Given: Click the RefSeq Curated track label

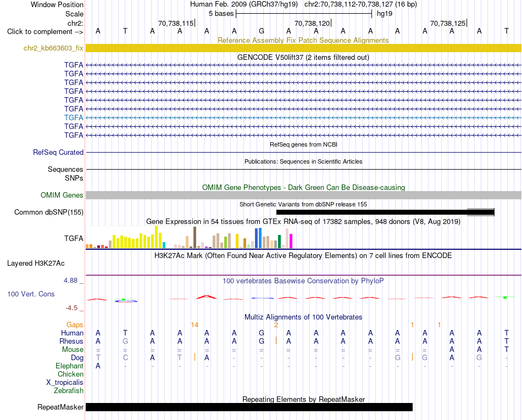Looking at the screenshot, I should 58,152.
